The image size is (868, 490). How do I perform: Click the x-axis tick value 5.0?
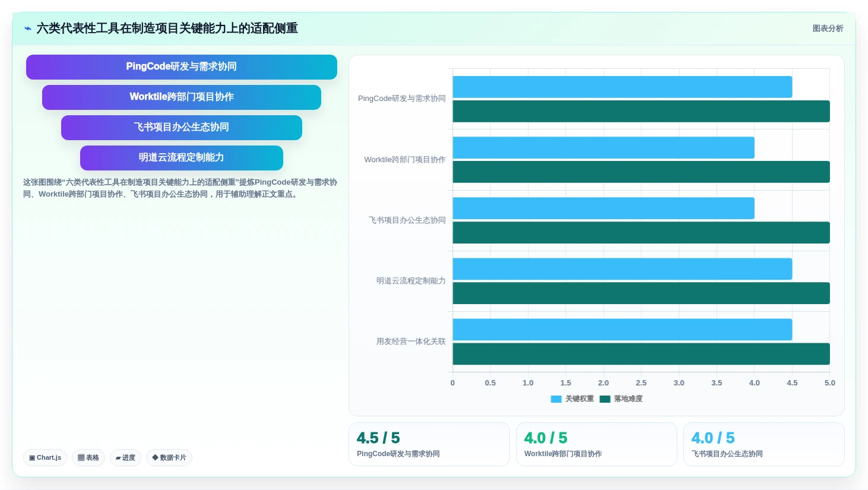click(x=830, y=383)
